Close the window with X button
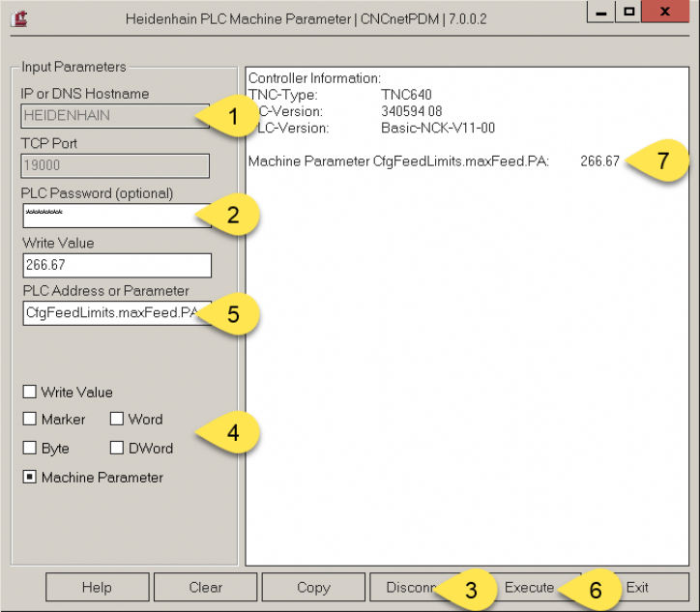 [665, 12]
